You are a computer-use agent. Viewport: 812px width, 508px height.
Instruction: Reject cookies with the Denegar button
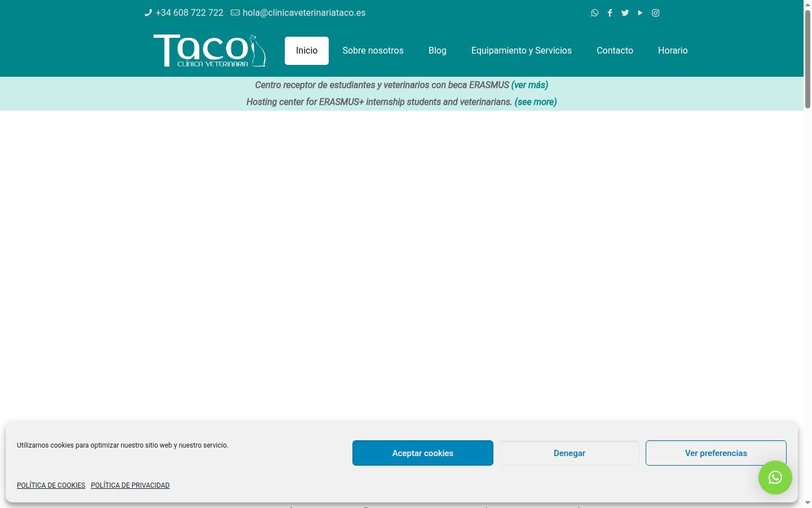tap(570, 453)
